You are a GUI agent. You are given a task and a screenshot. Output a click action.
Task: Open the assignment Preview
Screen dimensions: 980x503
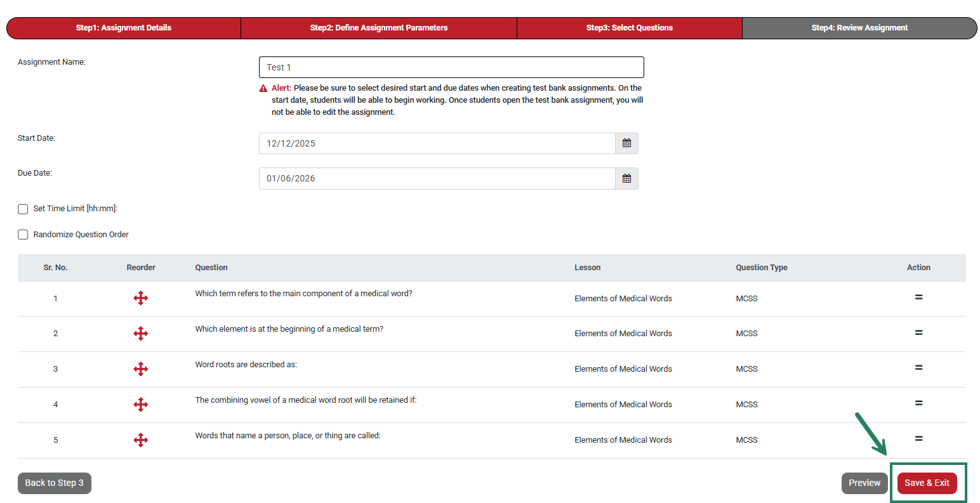[864, 483]
